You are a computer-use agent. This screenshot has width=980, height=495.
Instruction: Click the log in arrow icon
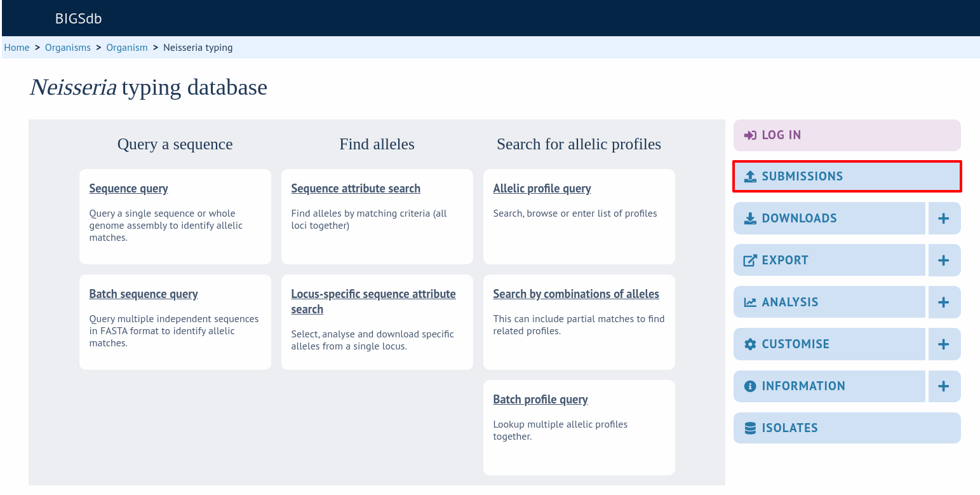point(750,135)
